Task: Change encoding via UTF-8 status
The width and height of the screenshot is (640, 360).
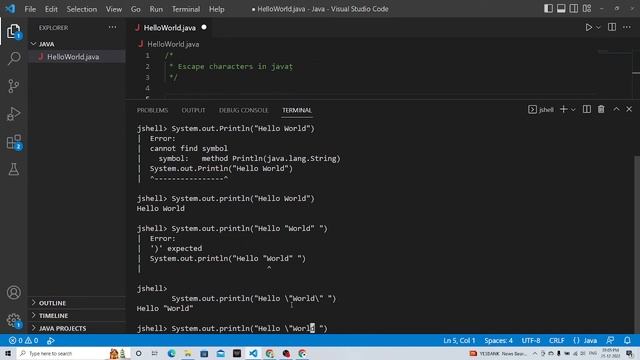Action: (531, 340)
